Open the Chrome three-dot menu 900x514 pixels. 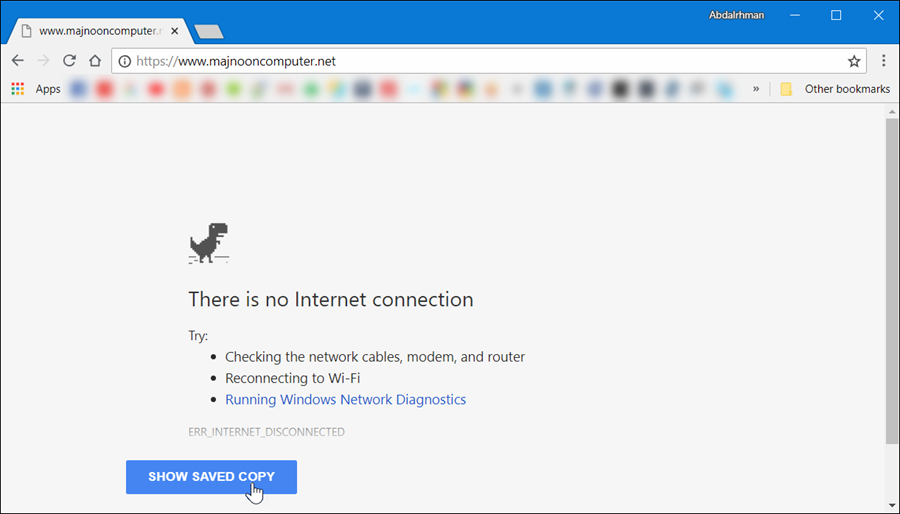[884, 61]
